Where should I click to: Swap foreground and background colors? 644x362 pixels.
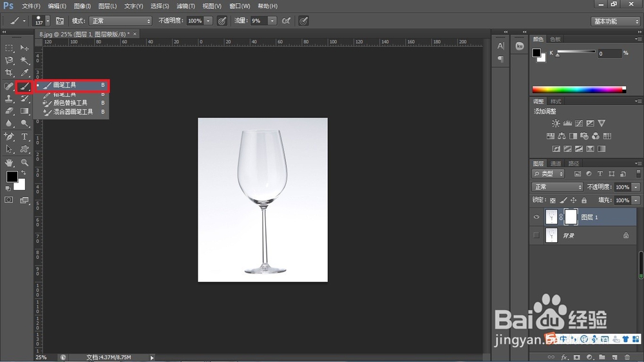(x=24, y=173)
